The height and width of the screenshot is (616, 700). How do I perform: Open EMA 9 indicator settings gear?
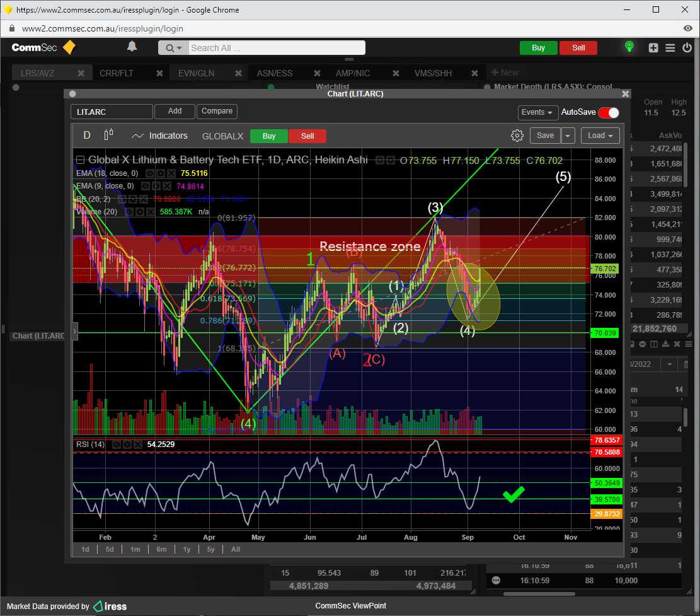point(156,186)
